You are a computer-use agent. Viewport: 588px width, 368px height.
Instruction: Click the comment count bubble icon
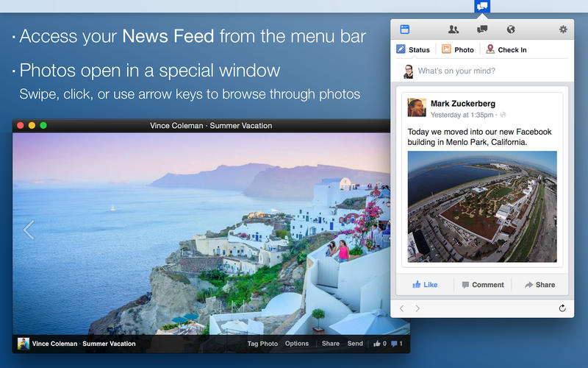pyautogui.click(x=394, y=344)
